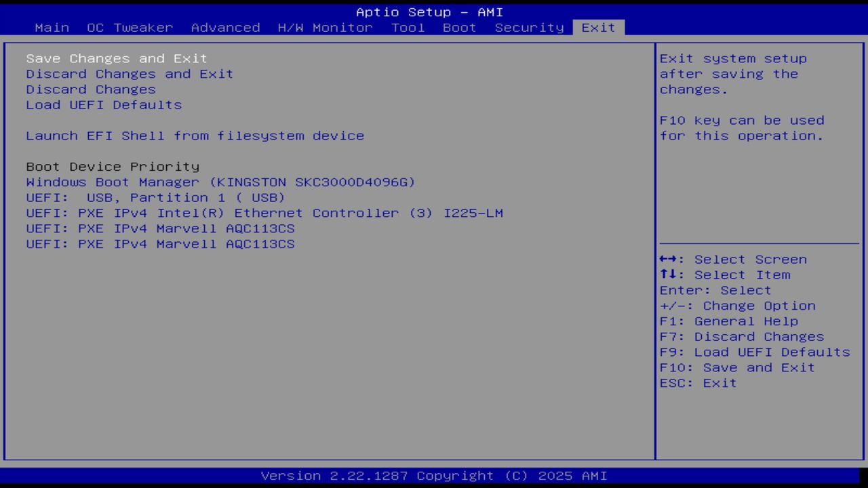Click the 'Exit system setup' description text
This screenshot has height=488, width=868.
click(x=733, y=74)
